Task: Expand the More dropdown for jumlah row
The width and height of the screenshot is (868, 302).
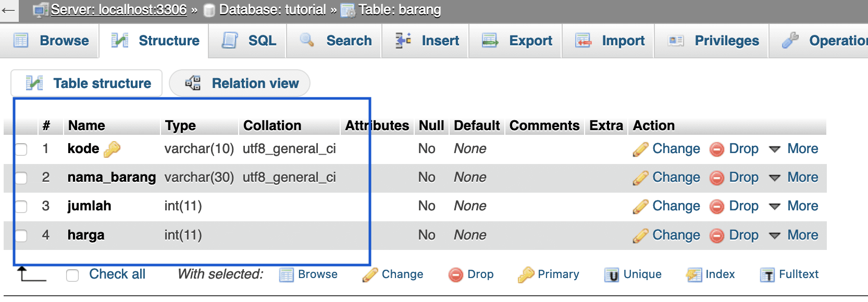Action: (793, 206)
